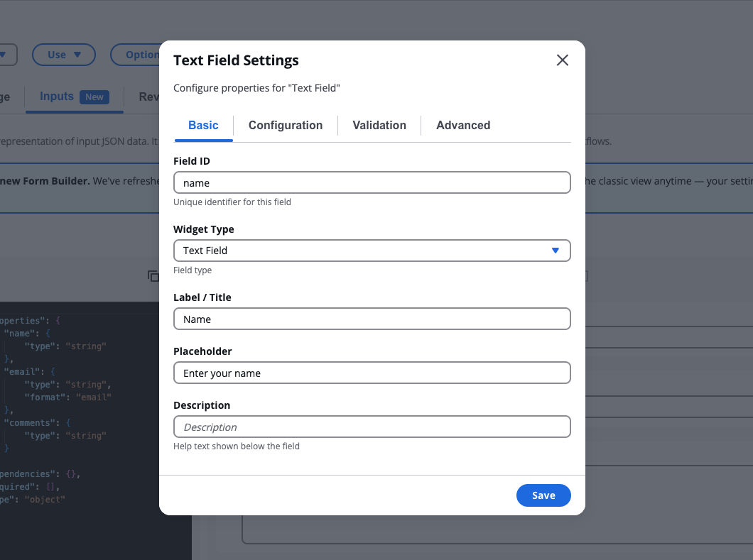Click the empty Description input field
This screenshot has width=753, height=560.
tap(372, 427)
